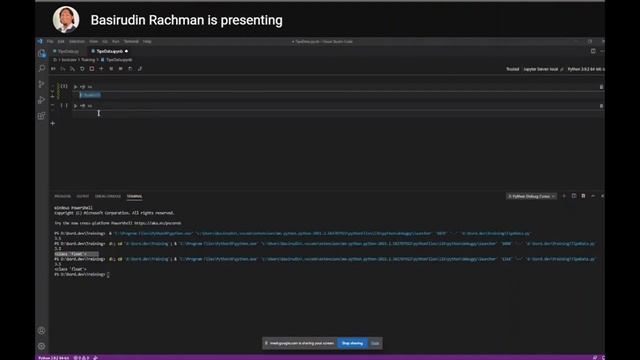Switch to the Debug Console tab
The width and height of the screenshot is (640, 360).
pyautogui.click(x=108, y=196)
